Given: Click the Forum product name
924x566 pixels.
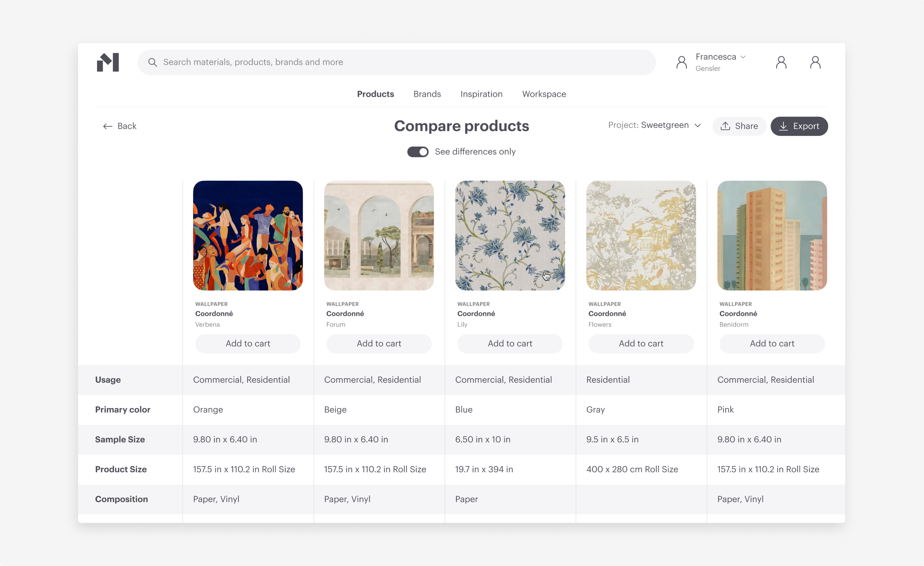Looking at the screenshot, I should 336,325.
